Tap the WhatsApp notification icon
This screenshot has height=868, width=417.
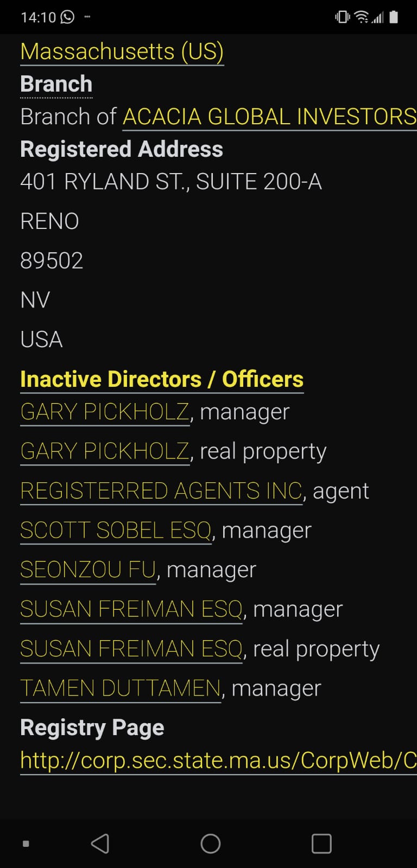(x=67, y=17)
